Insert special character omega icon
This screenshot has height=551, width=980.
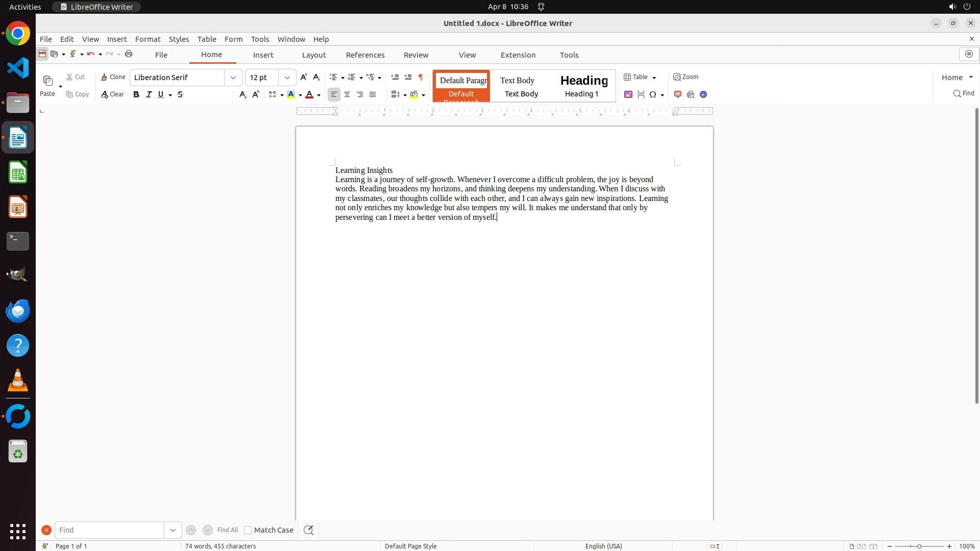click(653, 94)
